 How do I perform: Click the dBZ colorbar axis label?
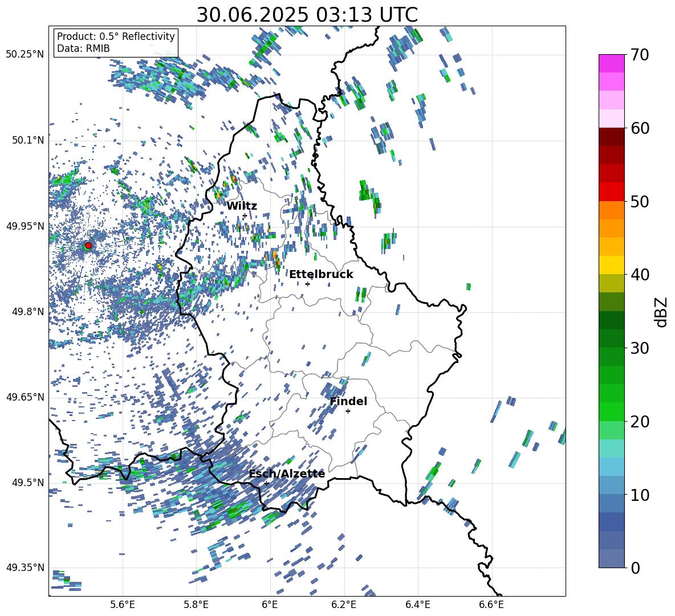662,312
